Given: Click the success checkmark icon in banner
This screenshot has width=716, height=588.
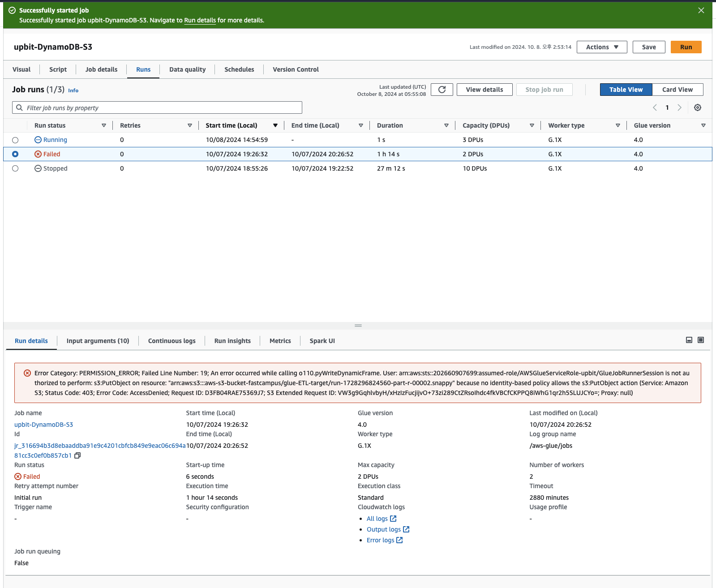Looking at the screenshot, I should (x=12, y=10).
